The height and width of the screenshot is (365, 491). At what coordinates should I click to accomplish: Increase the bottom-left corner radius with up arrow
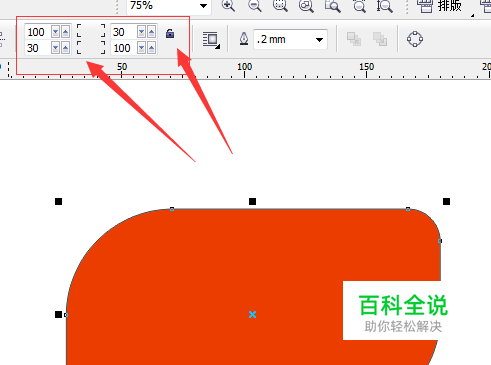point(65,48)
